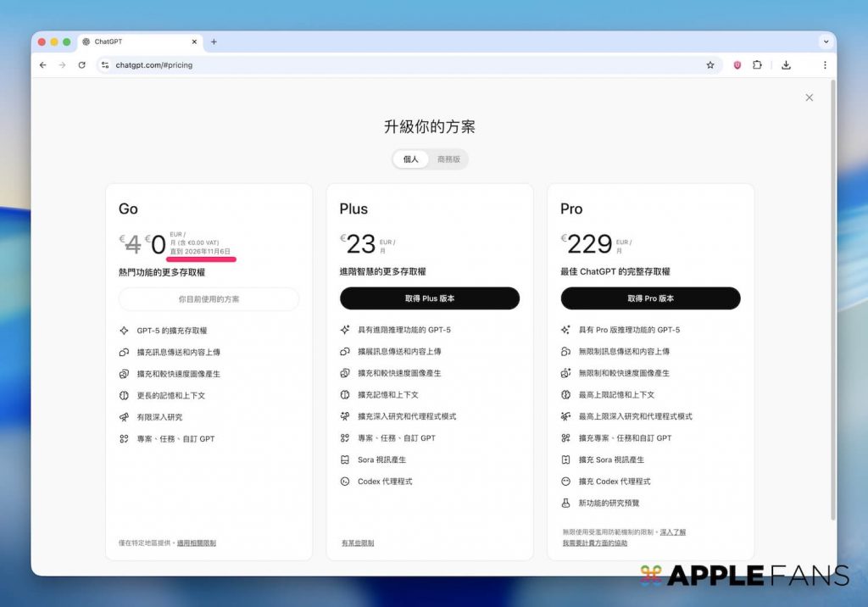Open the 適用相關限制 link
Screen dimensions: 868x607
click(x=197, y=543)
